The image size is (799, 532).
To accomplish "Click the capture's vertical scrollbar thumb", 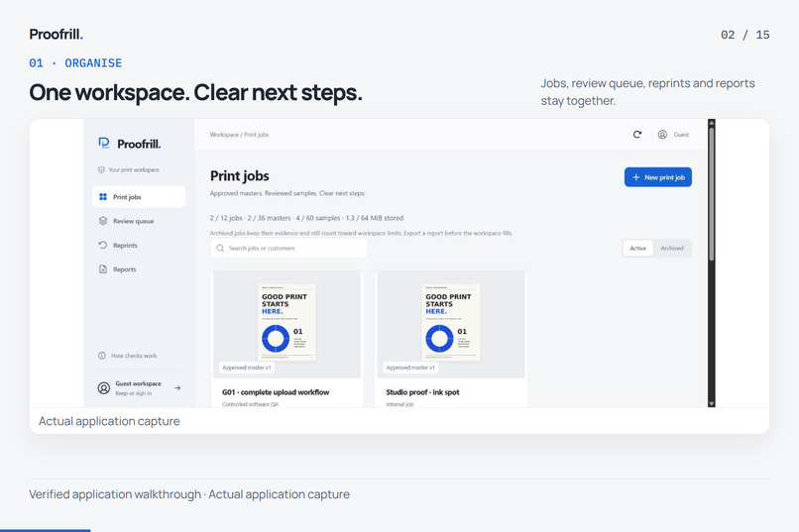I will [712, 194].
